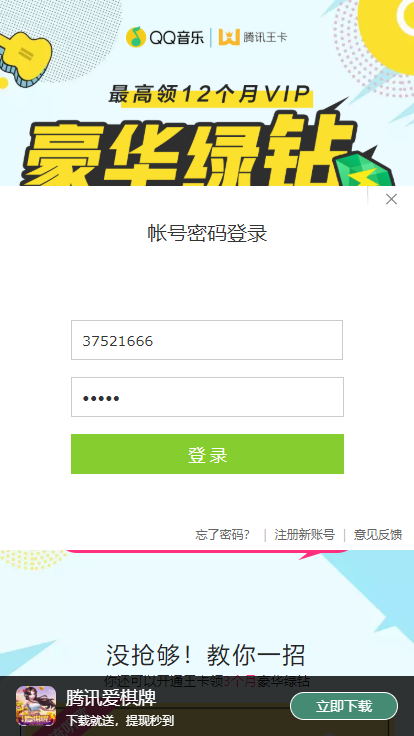Click the 腾讯王卡 crown logo icon

click(x=229, y=37)
